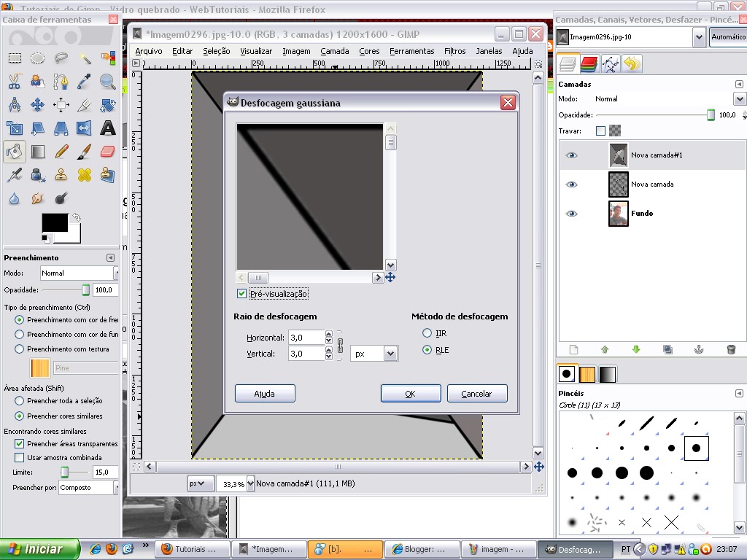Select the RLE blur method
The width and height of the screenshot is (747, 560).
click(427, 349)
